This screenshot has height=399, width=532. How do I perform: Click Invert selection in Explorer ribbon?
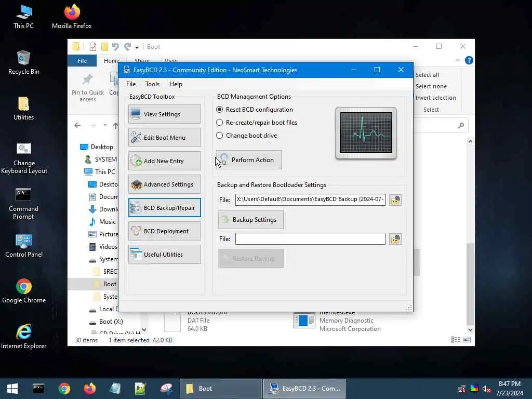(436, 98)
